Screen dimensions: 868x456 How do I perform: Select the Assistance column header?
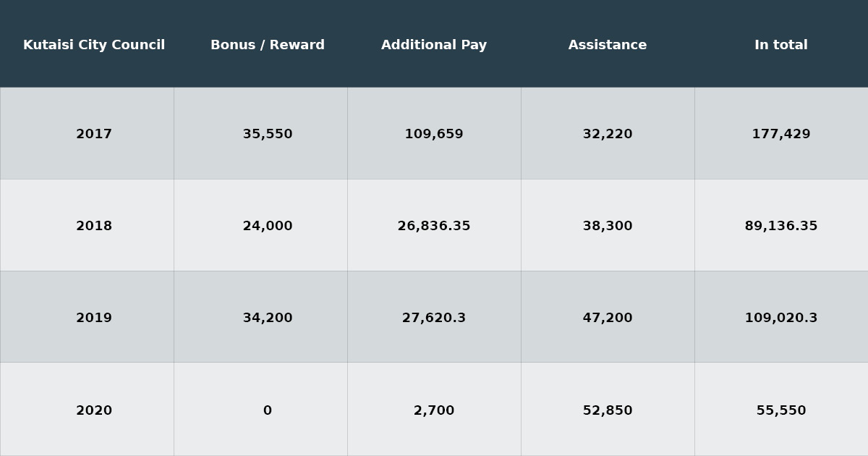pos(608,45)
